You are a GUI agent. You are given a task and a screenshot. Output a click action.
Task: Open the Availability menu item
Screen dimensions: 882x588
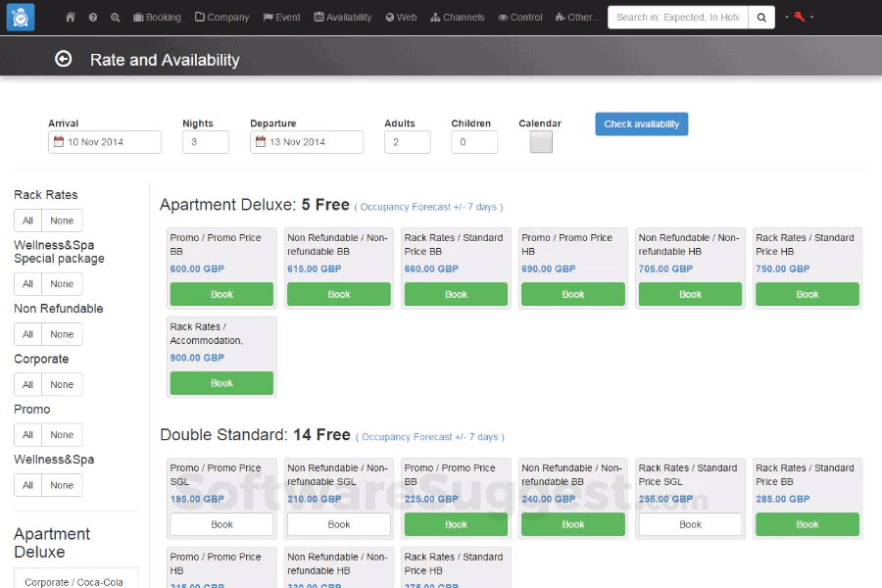343,18
